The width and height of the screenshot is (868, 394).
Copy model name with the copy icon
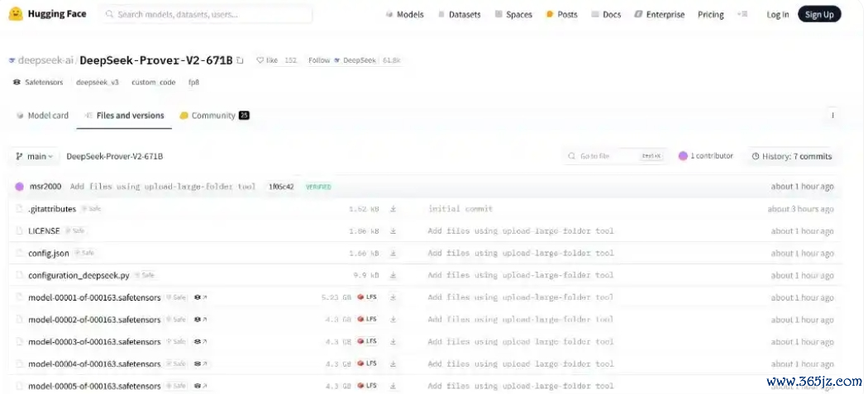(240, 60)
